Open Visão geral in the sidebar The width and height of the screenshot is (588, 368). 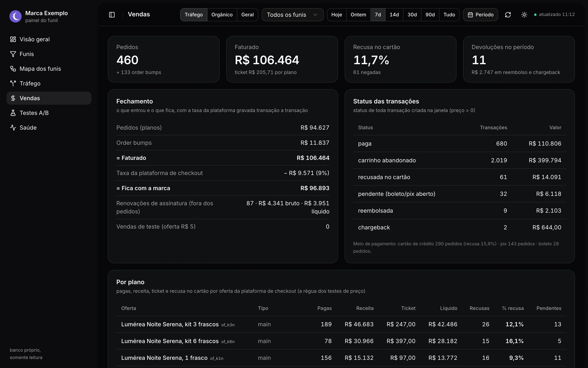49,39
